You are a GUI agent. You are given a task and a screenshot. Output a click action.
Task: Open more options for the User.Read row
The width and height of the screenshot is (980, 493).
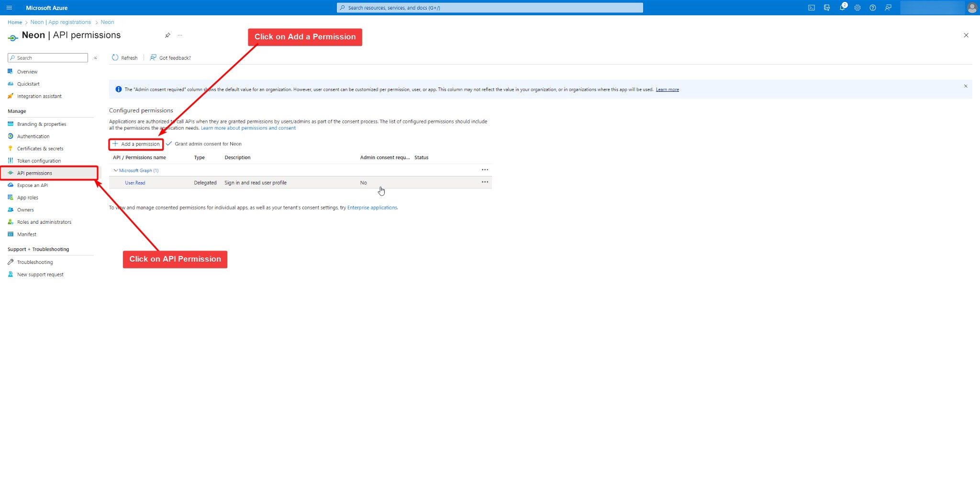[485, 182]
